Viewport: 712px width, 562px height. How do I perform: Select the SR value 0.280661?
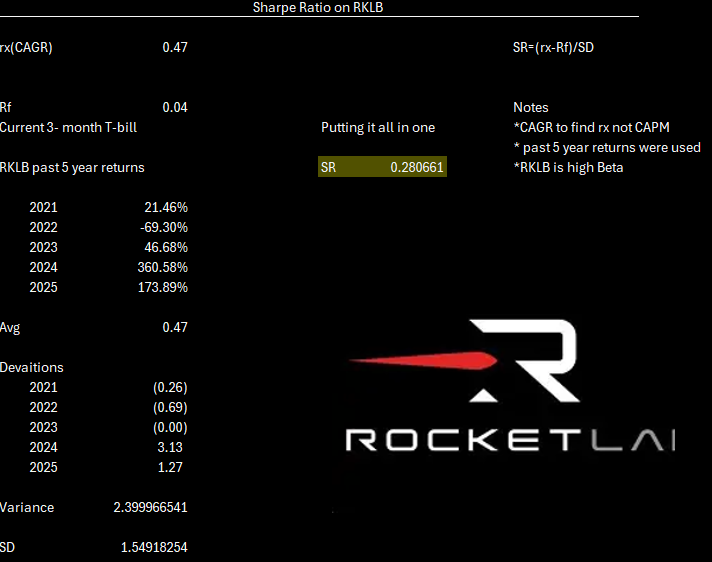416,167
